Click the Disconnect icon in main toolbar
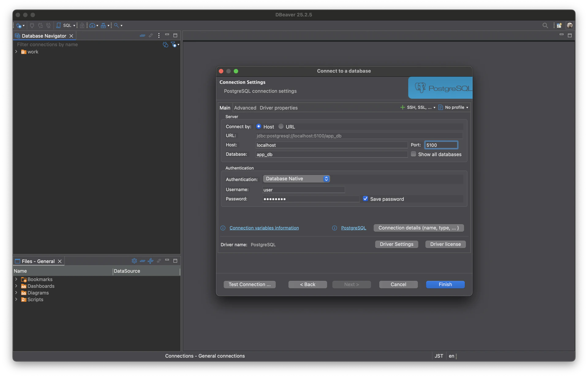This screenshot has height=377, width=588. 48,25
